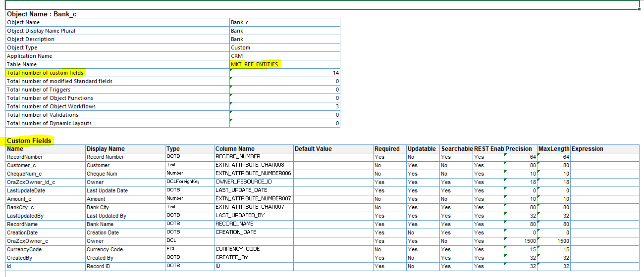This screenshot has width=644, height=277.
Task: Click the 'Display Name' column header
Action: coord(125,149)
